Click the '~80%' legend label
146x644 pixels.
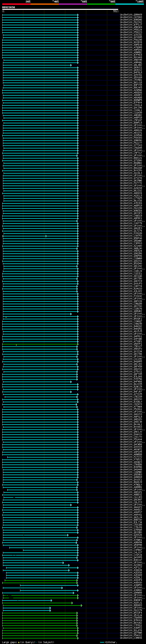[112, 2]
